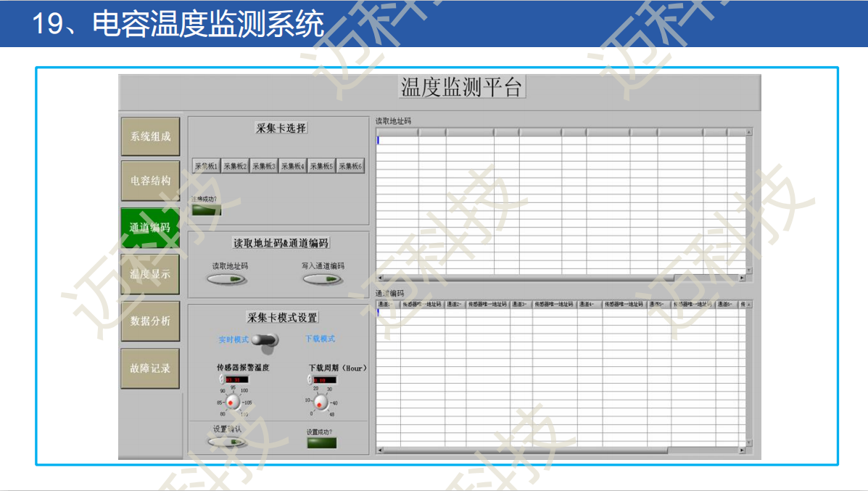This screenshot has width=868, height=491.
Task: Switch to the 电容结构 page
Action: point(151,181)
